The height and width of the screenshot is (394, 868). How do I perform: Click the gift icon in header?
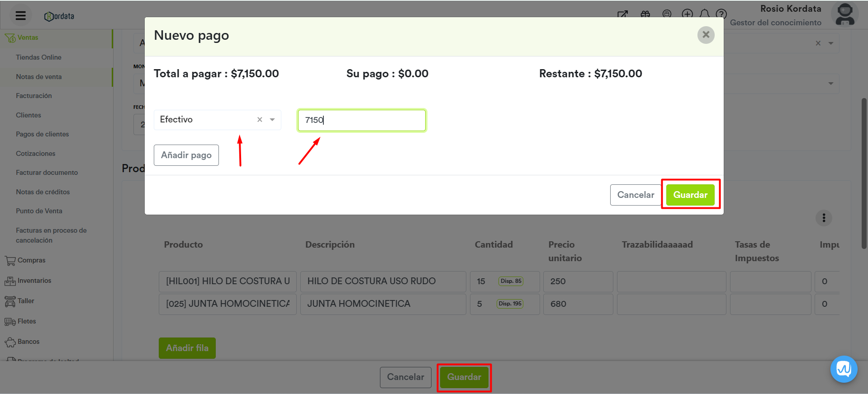[x=645, y=14]
